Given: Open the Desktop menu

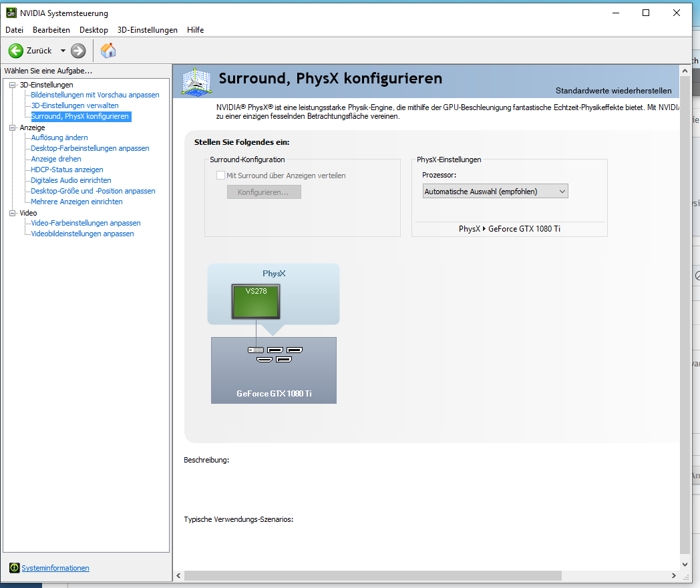Looking at the screenshot, I should [x=94, y=30].
